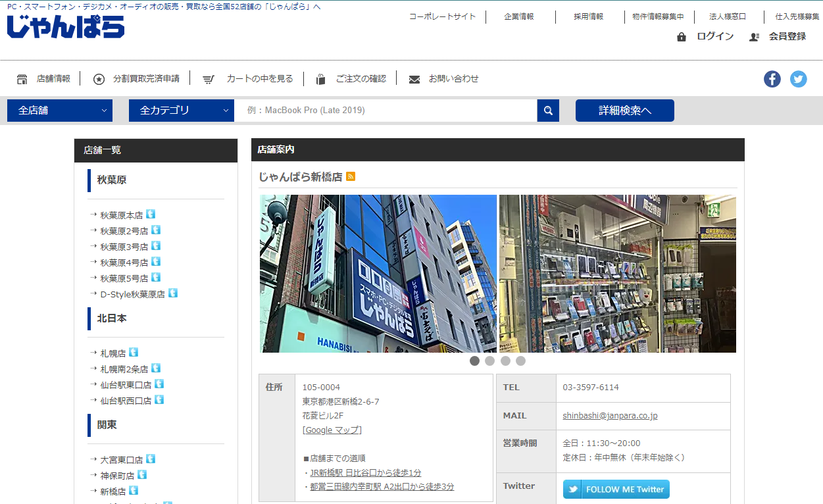Open Twitter icon next to 仙台駅西口店

click(x=159, y=399)
